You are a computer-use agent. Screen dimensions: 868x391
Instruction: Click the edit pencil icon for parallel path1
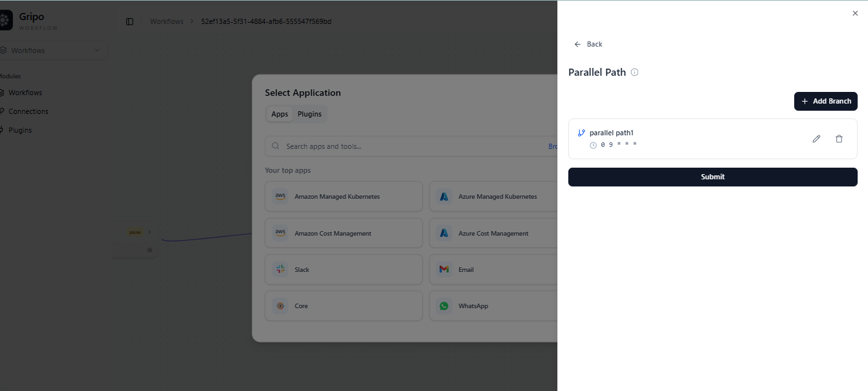(x=816, y=139)
